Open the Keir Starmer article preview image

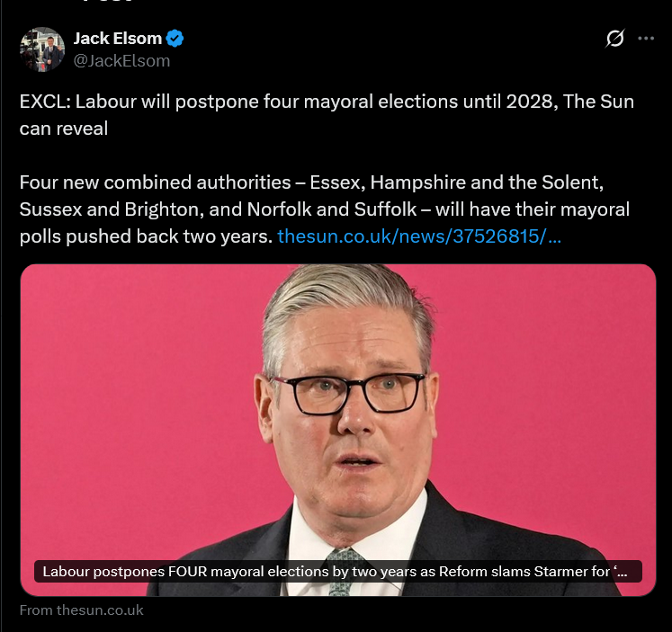[x=337, y=405]
